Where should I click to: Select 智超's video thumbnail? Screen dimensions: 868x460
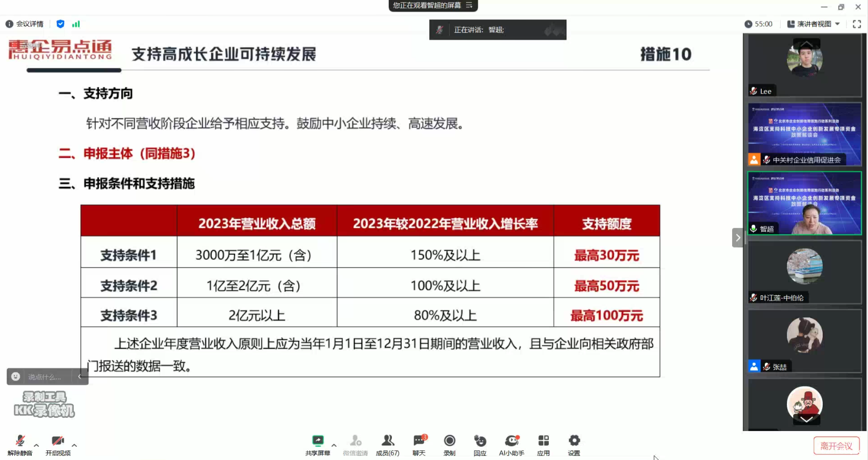click(x=804, y=203)
